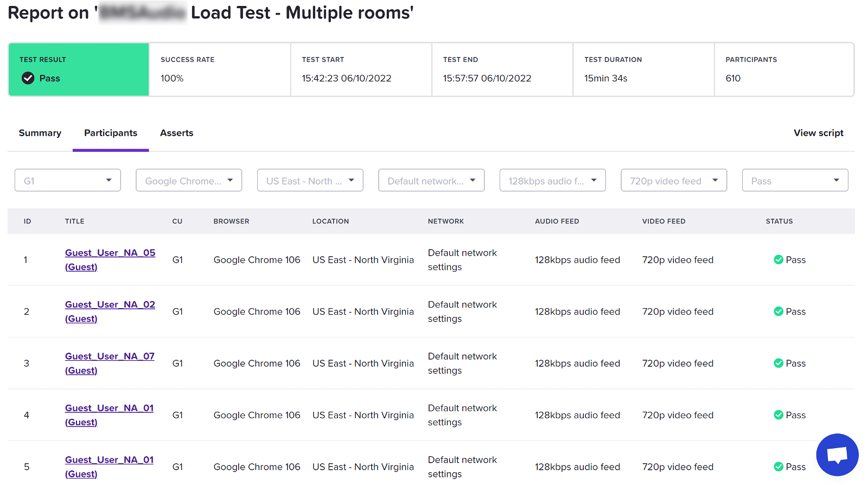Click green pass check icon for row 4
Screen dimensions: 868x485
(x=778, y=415)
